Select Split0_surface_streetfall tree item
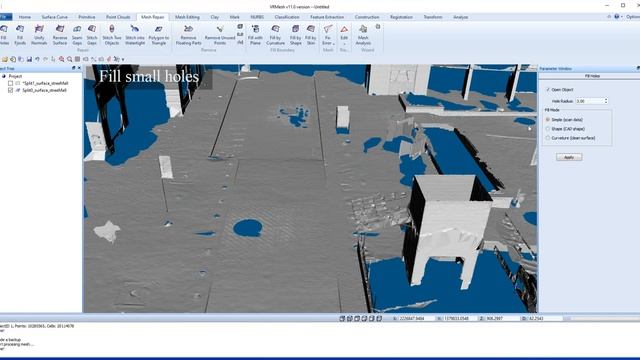This screenshot has height=360, width=640. pos(44,90)
